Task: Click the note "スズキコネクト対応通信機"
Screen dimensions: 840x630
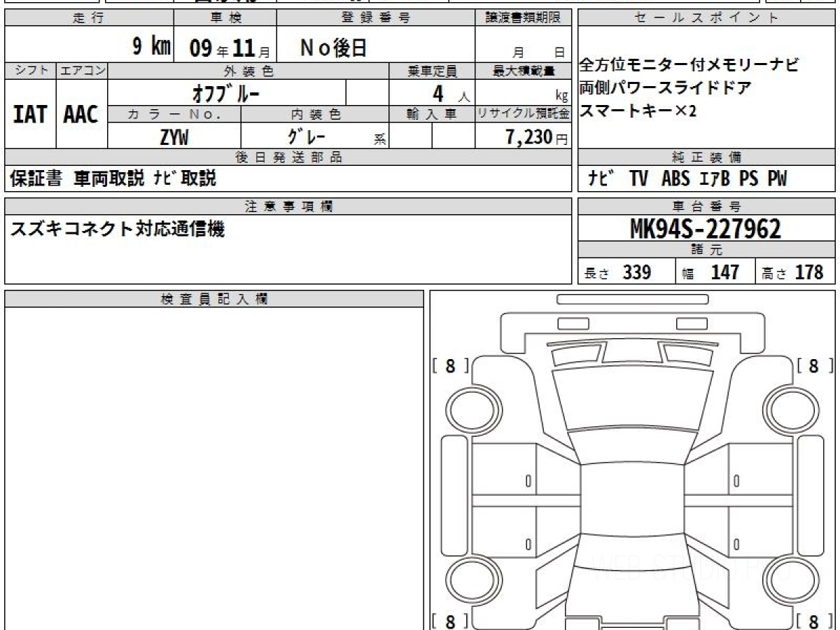Action: pyautogui.click(x=117, y=229)
